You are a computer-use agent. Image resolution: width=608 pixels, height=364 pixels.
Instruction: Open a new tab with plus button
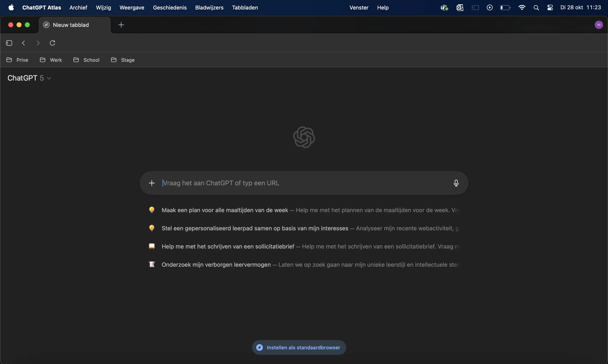coord(121,25)
